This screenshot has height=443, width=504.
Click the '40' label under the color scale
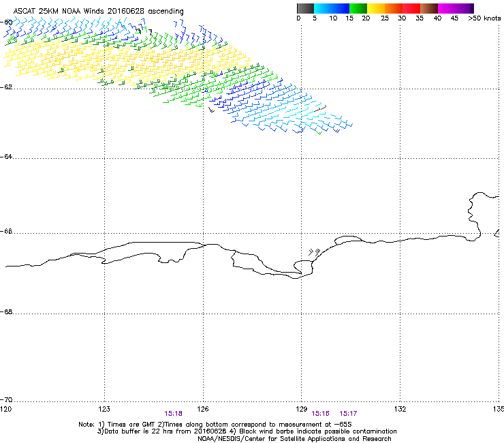tap(437, 18)
